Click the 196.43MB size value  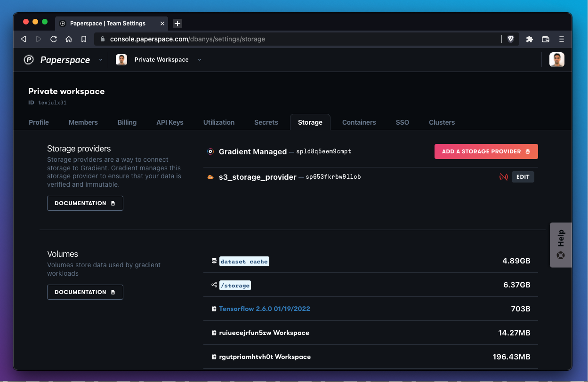coord(512,357)
